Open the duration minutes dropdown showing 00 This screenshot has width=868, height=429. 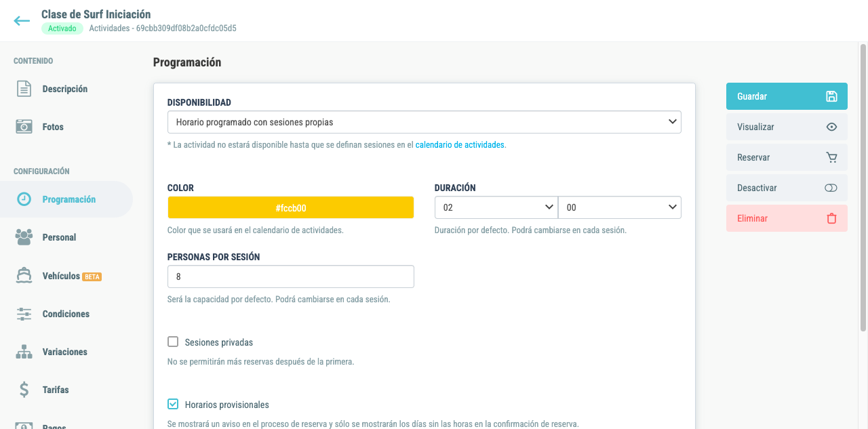620,207
